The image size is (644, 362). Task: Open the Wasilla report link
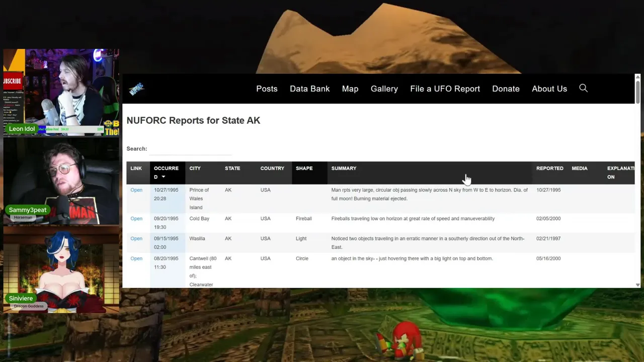[136, 238]
